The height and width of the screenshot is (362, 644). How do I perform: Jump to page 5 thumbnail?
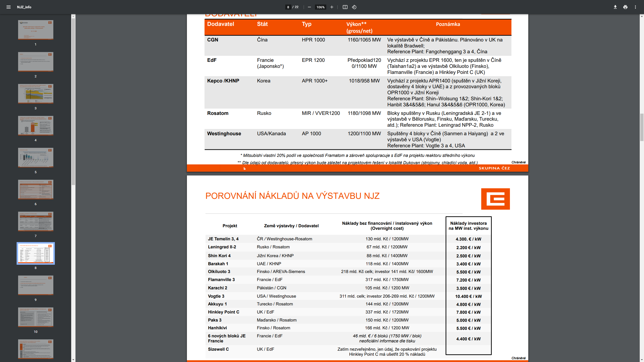[36, 158]
